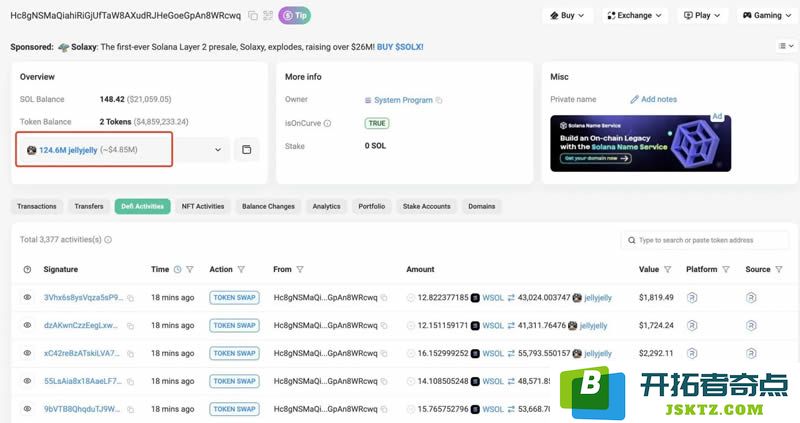This screenshot has width=800, height=423.
Task: Switch to the Balance Changes tab
Action: coord(268,207)
